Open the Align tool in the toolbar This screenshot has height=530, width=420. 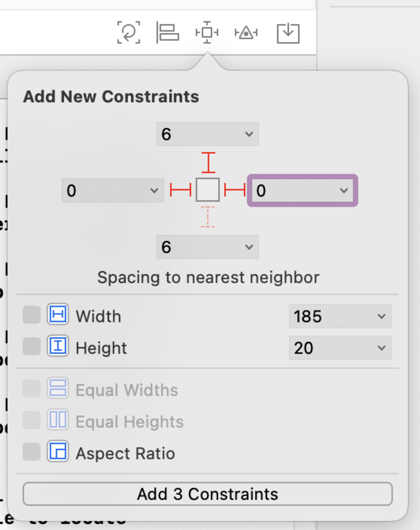[169, 32]
